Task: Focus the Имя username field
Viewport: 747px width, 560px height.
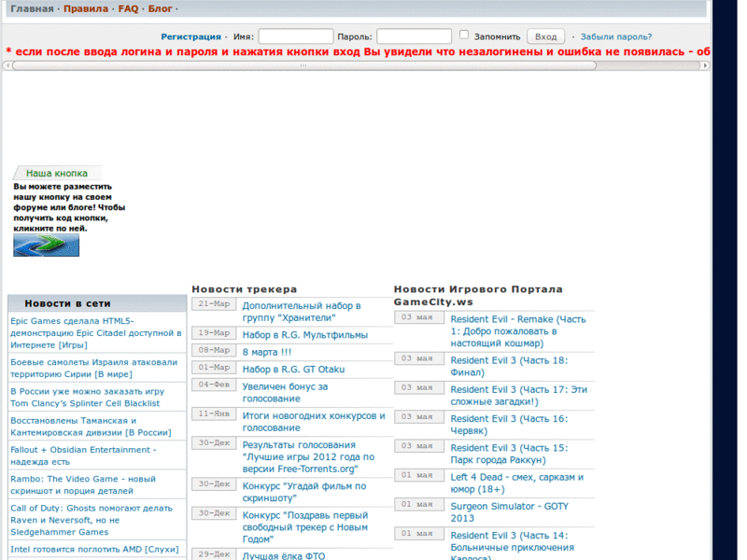Action: pyautogui.click(x=296, y=36)
